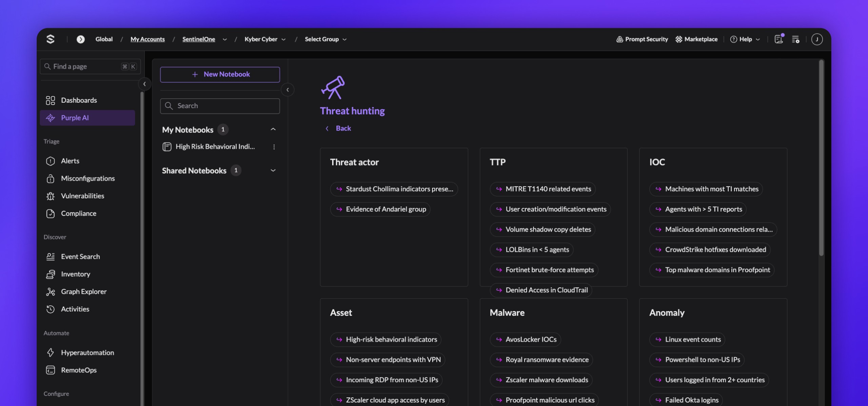Click the Hyperautomation lightning icon
This screenshot has height=406, width=868.
point(50,352)
